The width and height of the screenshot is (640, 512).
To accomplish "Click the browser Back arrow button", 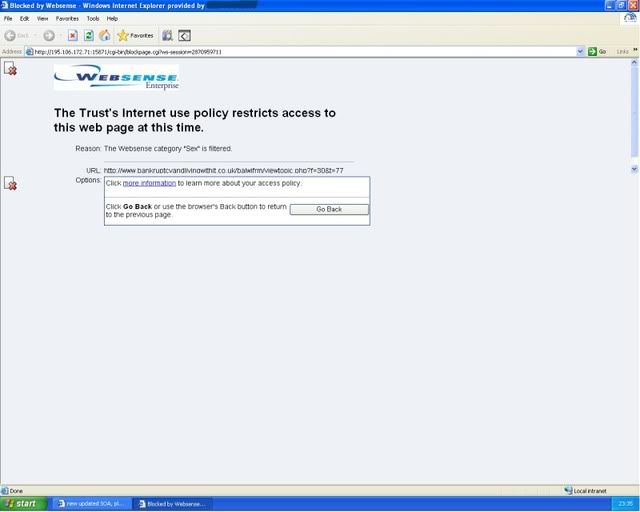I will [11, 35].
